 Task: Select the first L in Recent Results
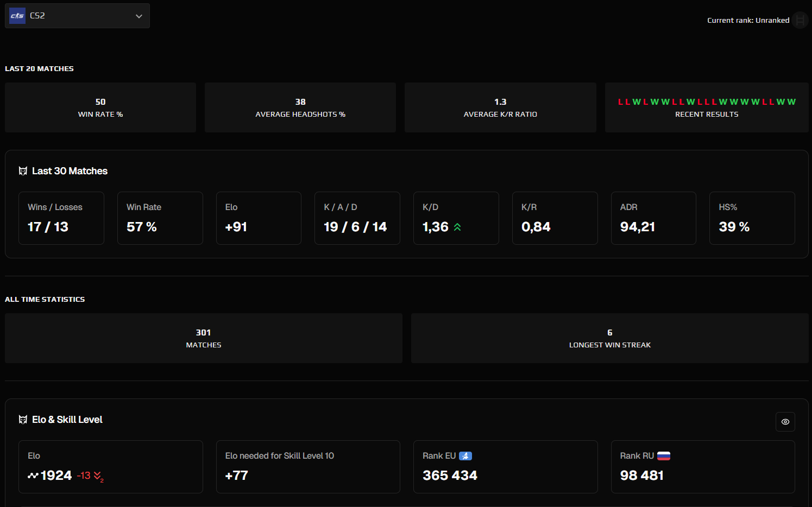[x=620, y=101]
